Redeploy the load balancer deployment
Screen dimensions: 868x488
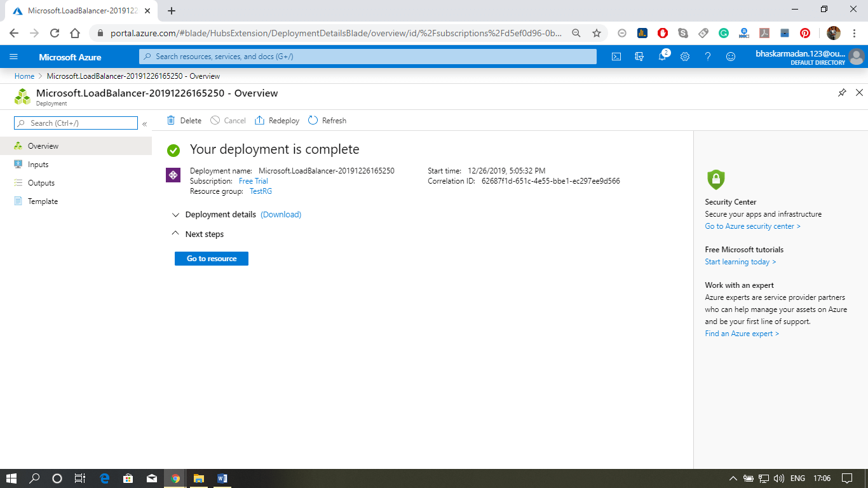277,121
